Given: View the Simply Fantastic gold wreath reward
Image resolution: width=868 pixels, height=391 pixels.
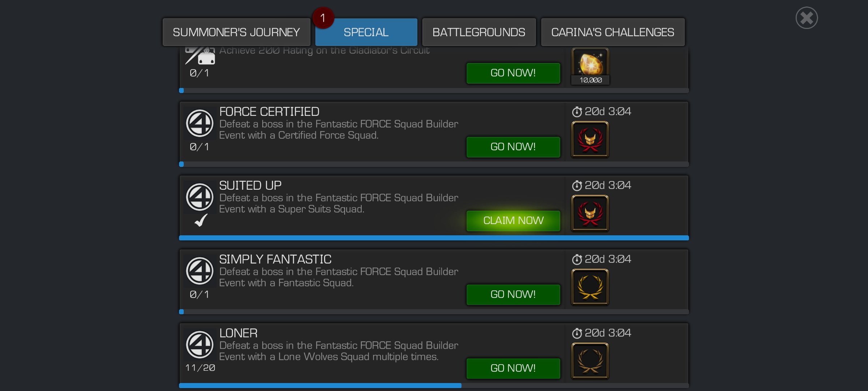Looking at the screenshot, I should tap(590, 287).
